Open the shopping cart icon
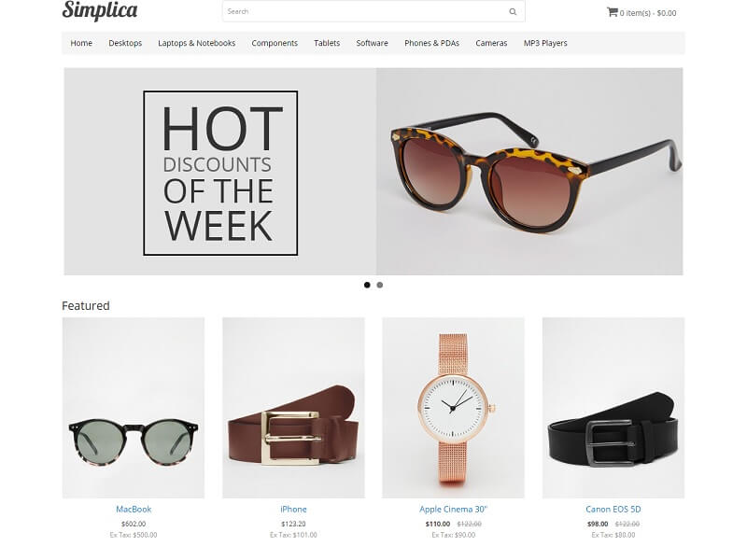 (613, 12)
